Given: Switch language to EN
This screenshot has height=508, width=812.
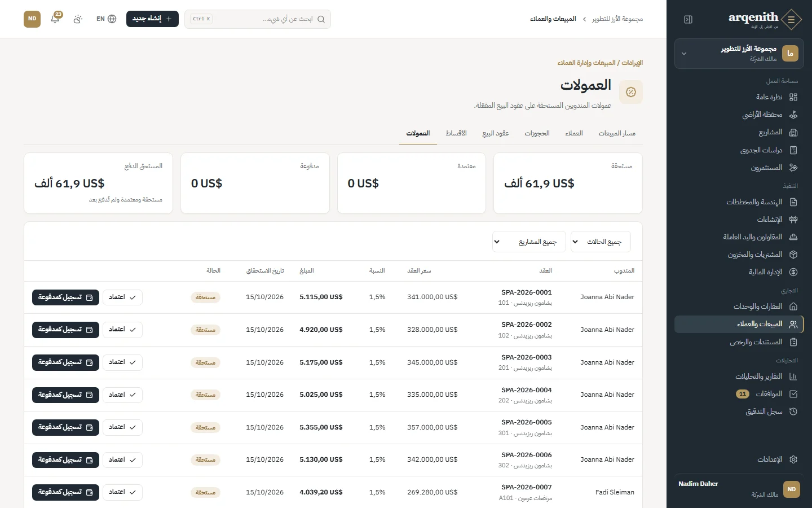Looking at the screenshot, I should pos(106,19).
